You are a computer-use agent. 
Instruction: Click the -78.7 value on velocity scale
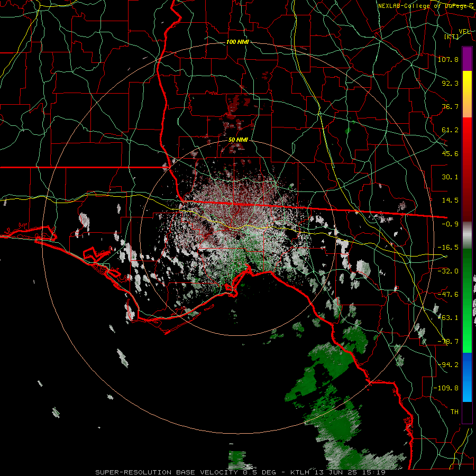pyautogui.click(x=448, y=342)
